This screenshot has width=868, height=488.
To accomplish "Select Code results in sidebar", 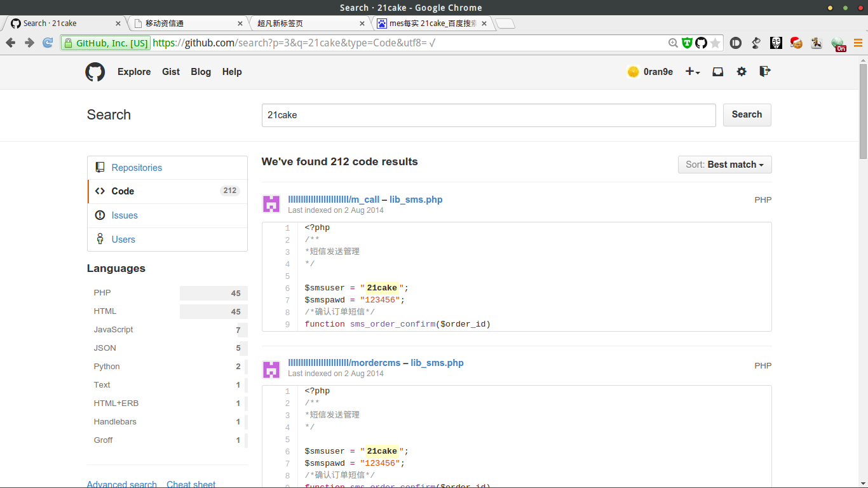I will pos(167,191).
